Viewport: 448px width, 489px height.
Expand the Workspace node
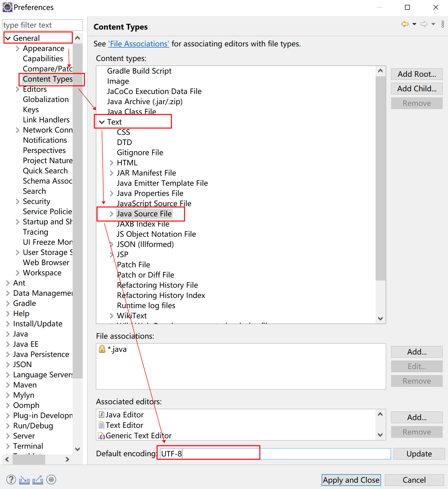pyautogui.click(x=17, y=273)
